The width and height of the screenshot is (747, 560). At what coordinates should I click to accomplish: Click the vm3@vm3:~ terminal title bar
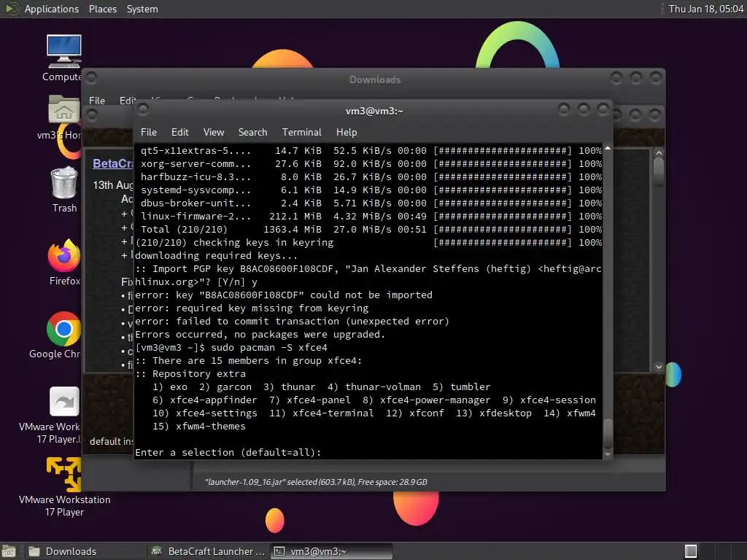[x=374, y=111]
